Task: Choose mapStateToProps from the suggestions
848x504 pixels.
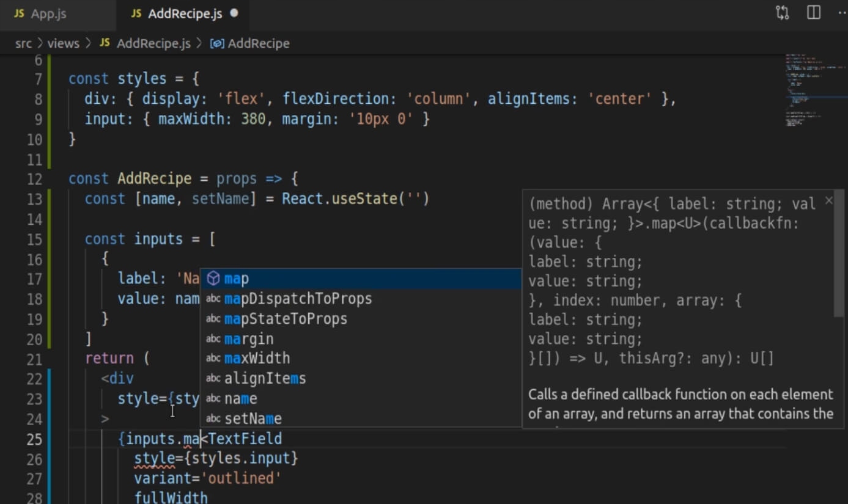Action: (x=286, y=319)
